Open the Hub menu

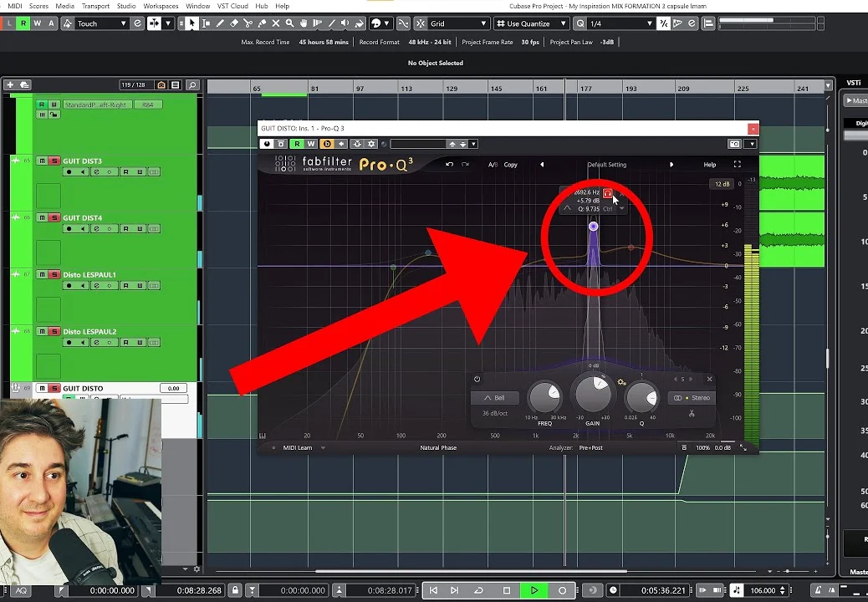pos(261,6)
